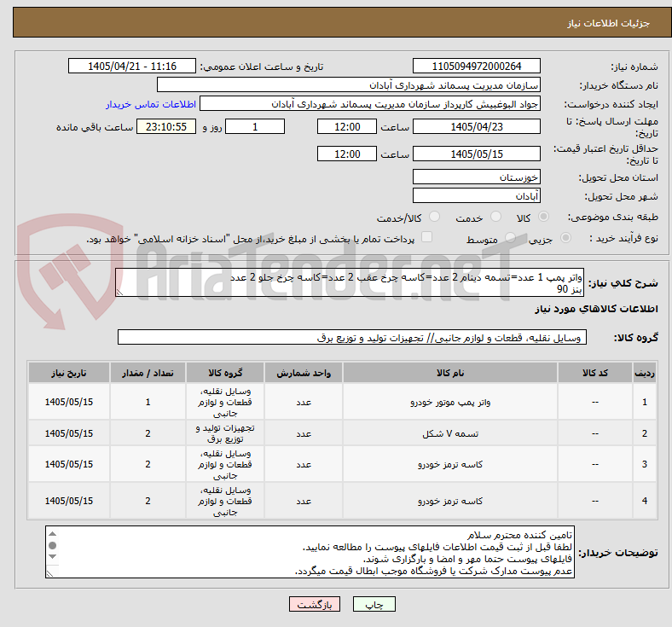Image resolution: width=672 pixels, height=627 pixels.
Task: Click the تاریخ نیاز column header
Action: [69, 373]
